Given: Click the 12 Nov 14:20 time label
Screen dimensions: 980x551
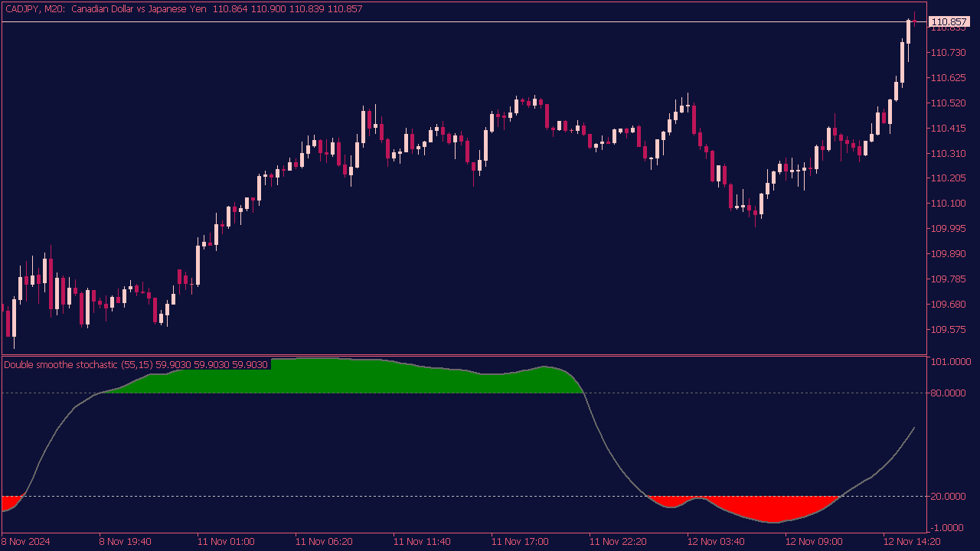Looking at the screenshot, I should pos(912,541).
